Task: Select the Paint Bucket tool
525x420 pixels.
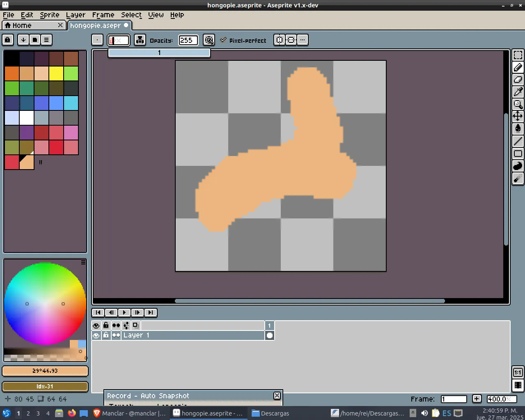Action: [518, 129]
